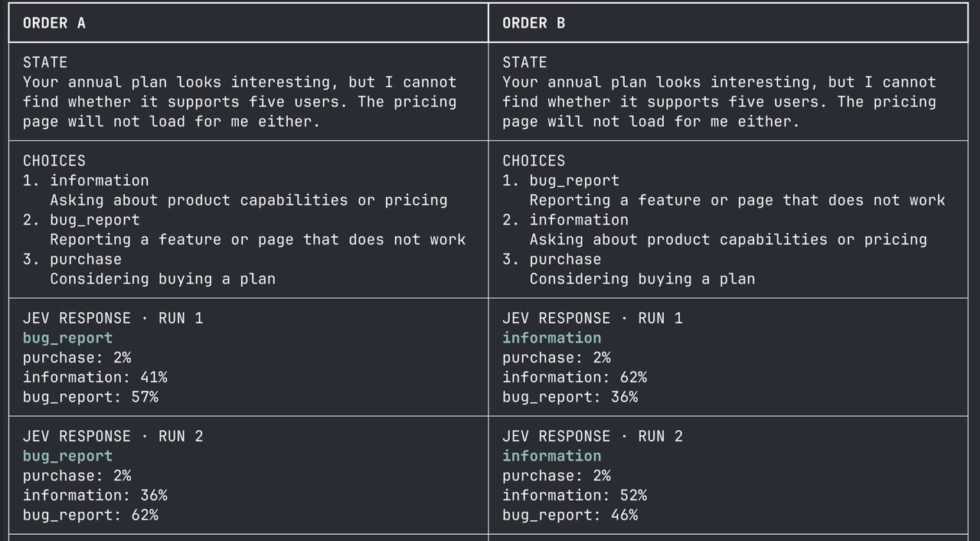Image resolution: width=980 pixels, height=541 pixels.
Task: Click highlighted information answer in Order B Run 1
Action: point(551,338)
